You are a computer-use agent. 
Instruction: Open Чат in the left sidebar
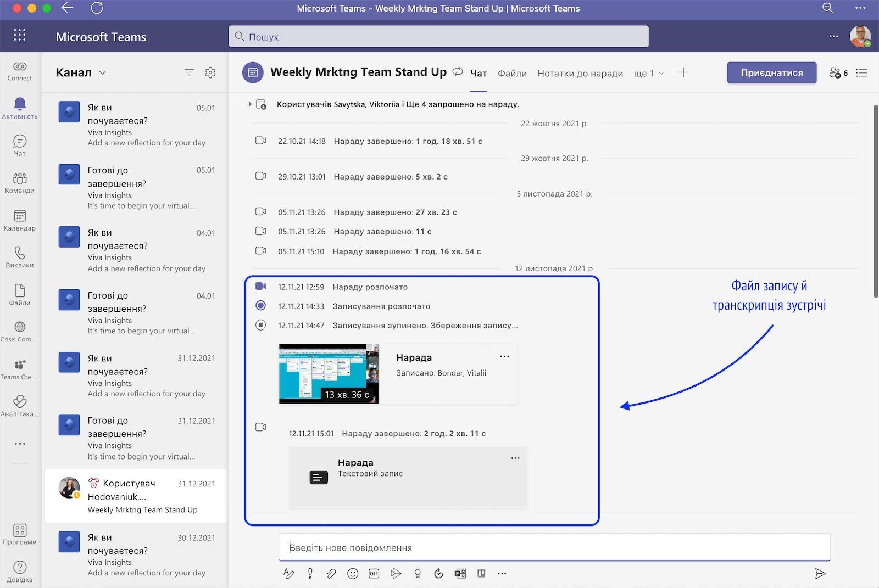pyautogui.click(x=20, y=145)
